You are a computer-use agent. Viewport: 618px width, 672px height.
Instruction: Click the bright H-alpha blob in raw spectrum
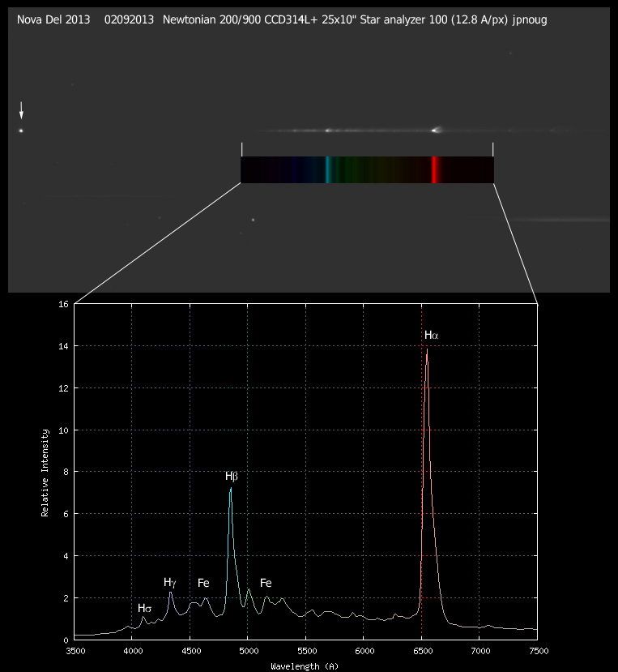[x=436, y=130]
